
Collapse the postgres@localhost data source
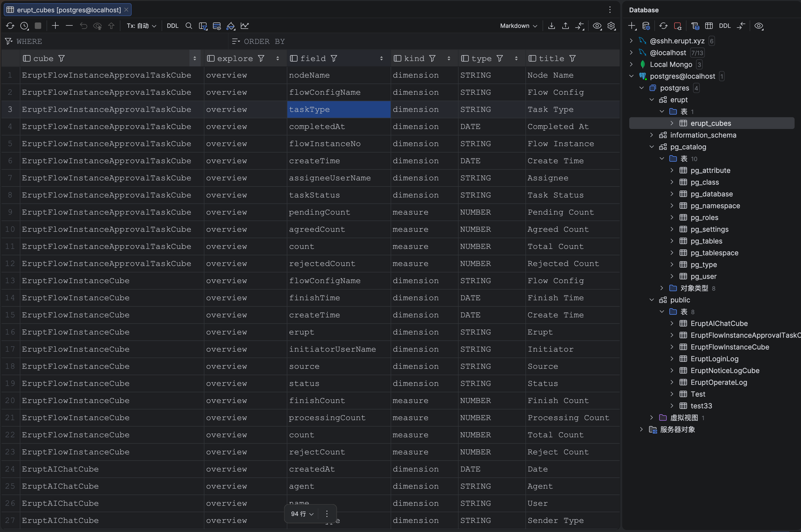631,76
